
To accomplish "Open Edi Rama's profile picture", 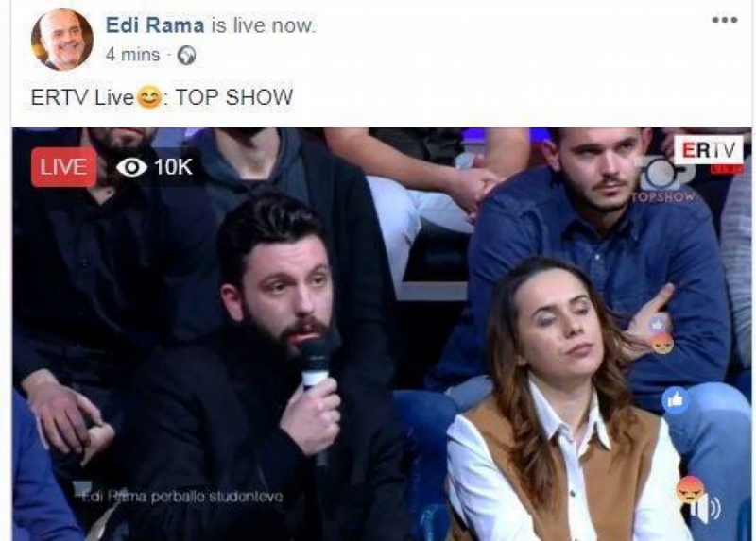I will click(x=61, y=40).
